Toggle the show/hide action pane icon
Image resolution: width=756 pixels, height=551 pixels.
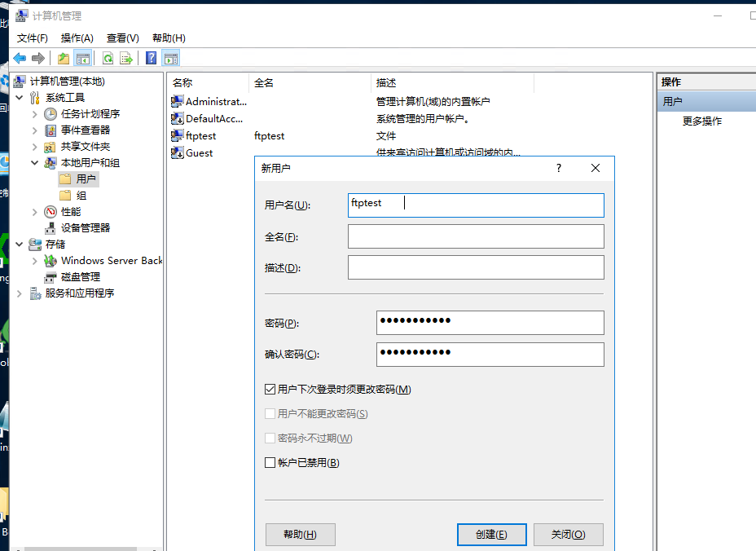click(x=171, y=59)
